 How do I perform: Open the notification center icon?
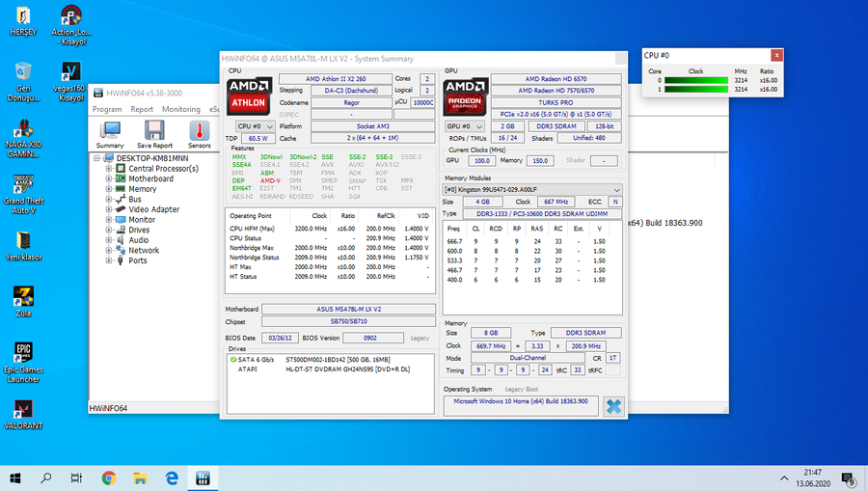click(x=848, y=478)
